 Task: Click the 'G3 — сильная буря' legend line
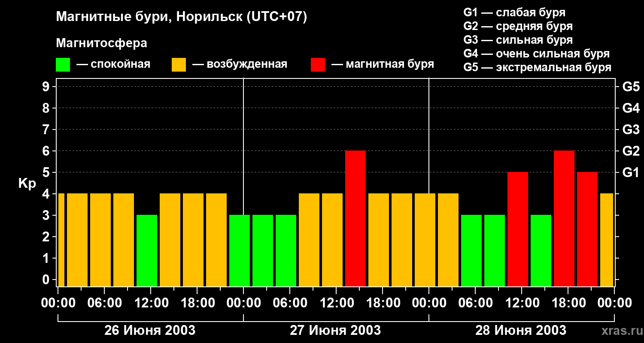point(518,40)
